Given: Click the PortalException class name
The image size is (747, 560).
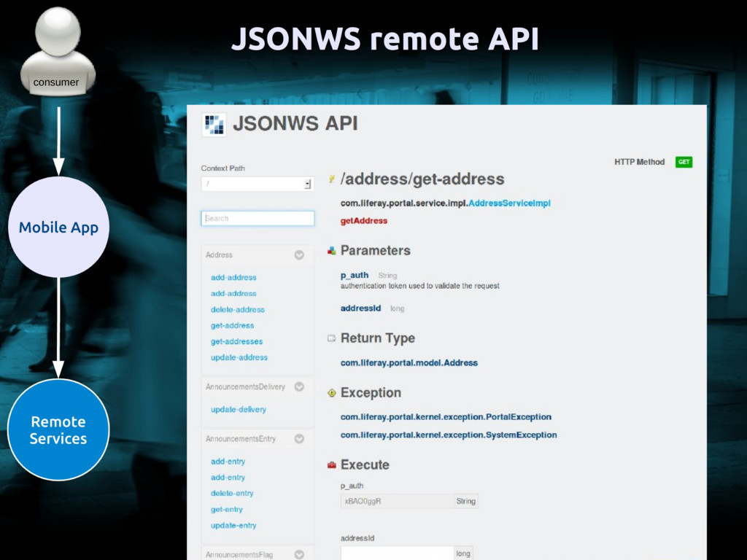Looking at the screenshot, I should pyautogui.click(x=519, y=417).
